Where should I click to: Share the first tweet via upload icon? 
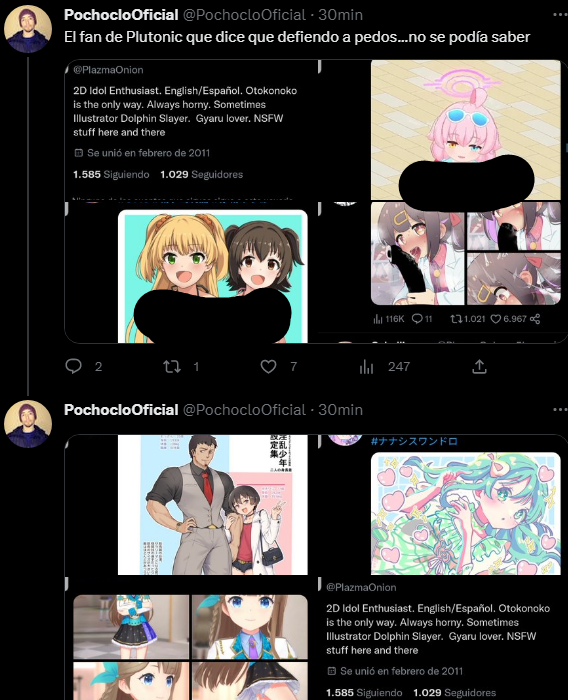tap(479, 367)
